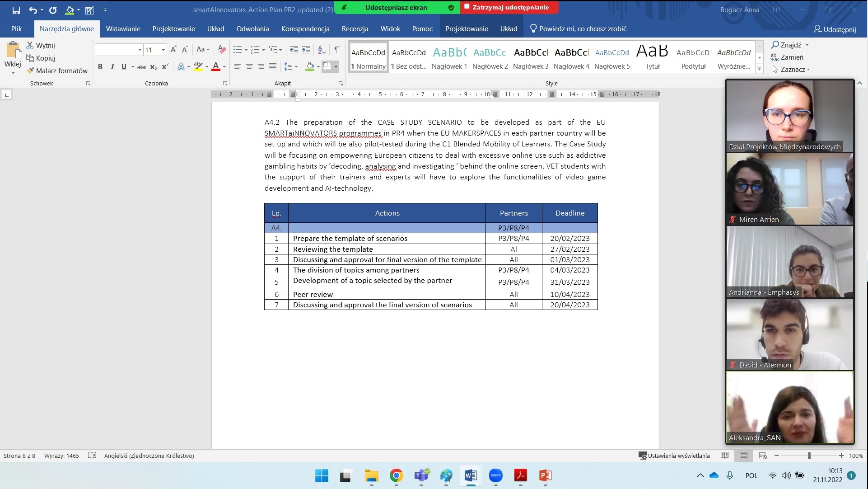Click the Redo/Repeat icon
The width and height of the screenshot is (868, 489).
53,10
